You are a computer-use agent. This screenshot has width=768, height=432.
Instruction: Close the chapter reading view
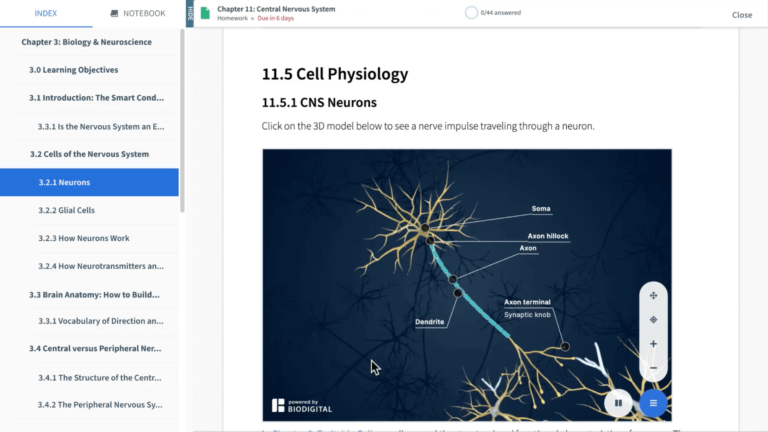pos(741,15)
